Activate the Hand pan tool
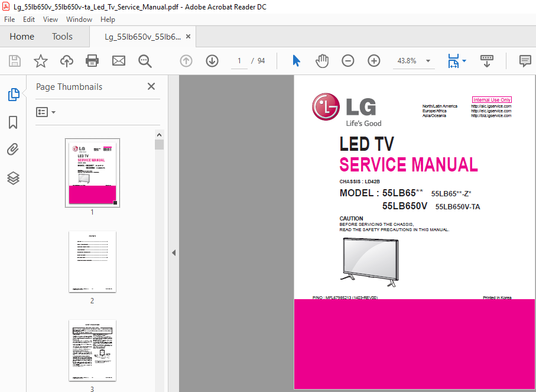The width and height of the screenshot is (536, 392). coord(321,61)
